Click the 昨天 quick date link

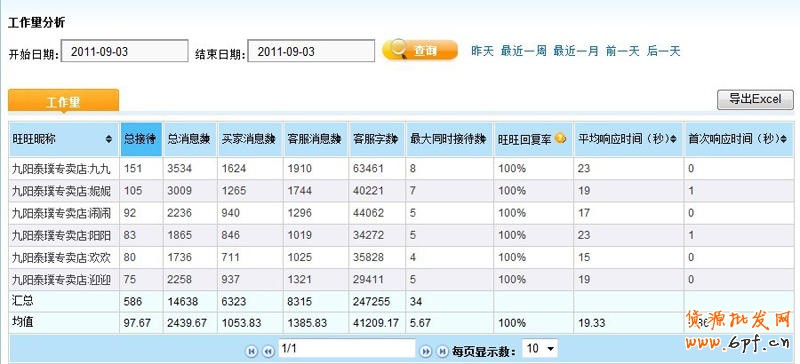482,51
